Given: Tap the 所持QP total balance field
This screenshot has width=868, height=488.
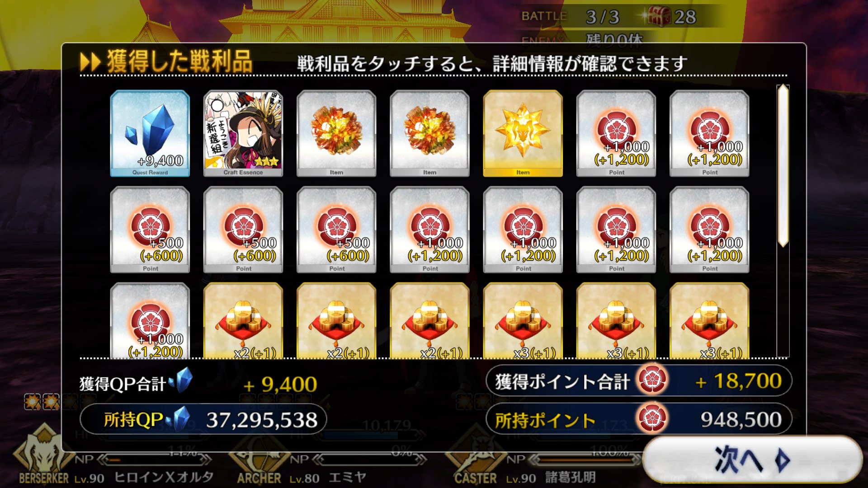Looking at the screenshot, I should 203,419.
